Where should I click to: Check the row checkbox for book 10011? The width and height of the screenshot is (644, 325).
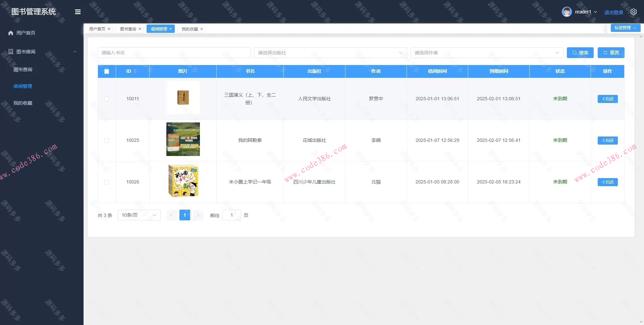(107, 99)
